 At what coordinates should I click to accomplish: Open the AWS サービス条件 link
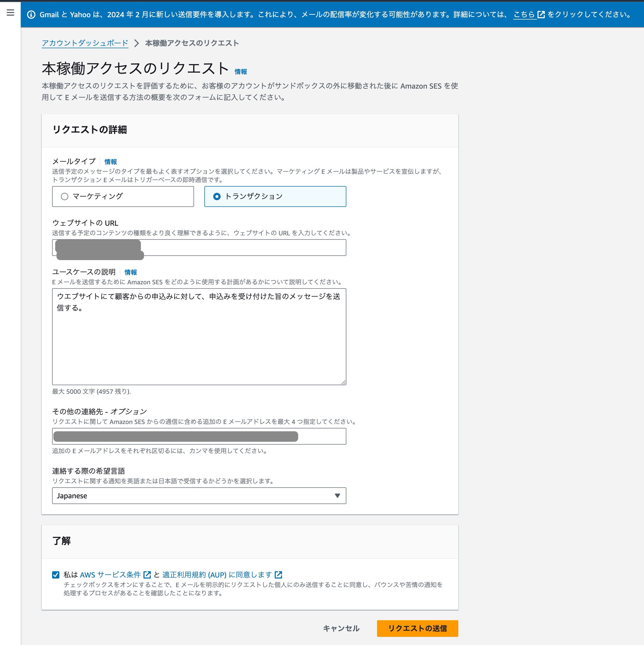[115, 575]
